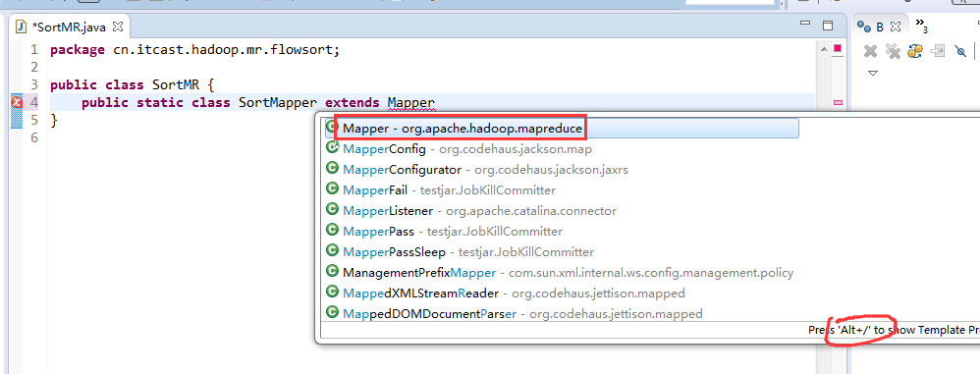The image size is (980, 374).
Task: Click the pink error summary square in overview ruler
Action: pyautogui.click(x=838, y=49)
